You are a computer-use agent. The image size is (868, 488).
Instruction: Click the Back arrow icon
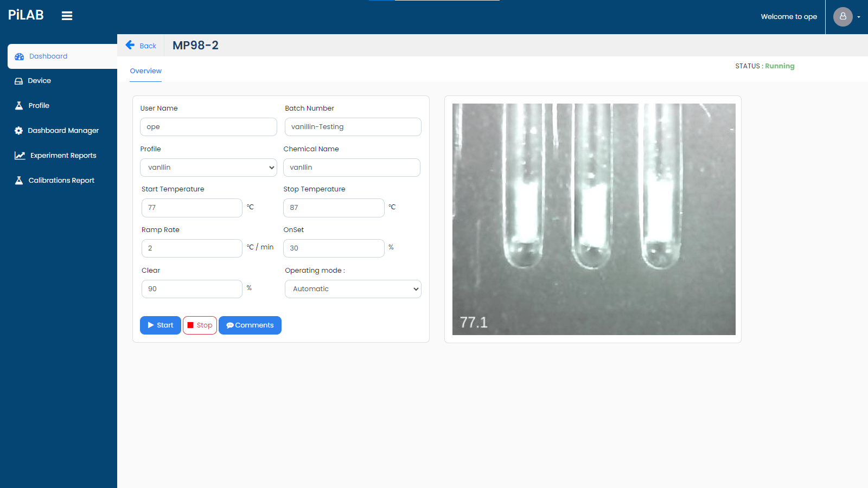pos(130,45)
